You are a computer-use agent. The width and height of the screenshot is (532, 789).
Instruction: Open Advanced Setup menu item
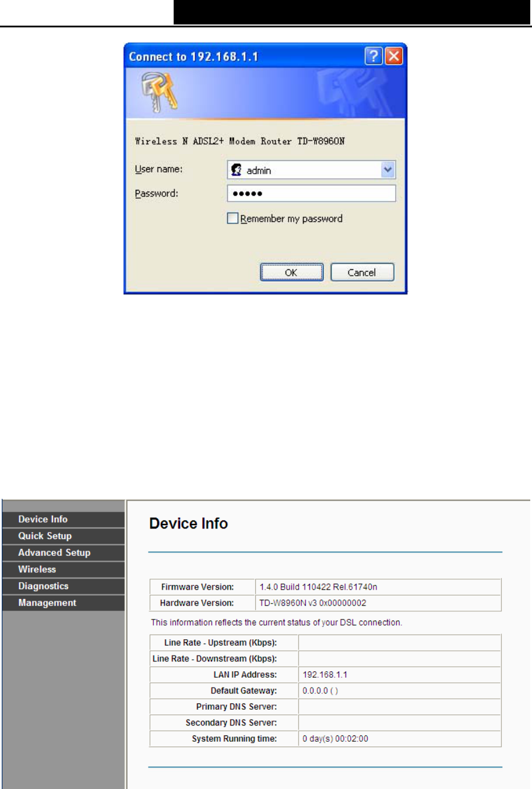point(64,552)
